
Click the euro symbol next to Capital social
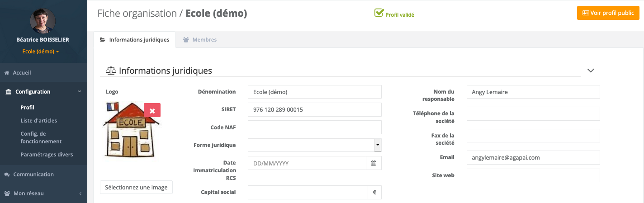[374, 192]
